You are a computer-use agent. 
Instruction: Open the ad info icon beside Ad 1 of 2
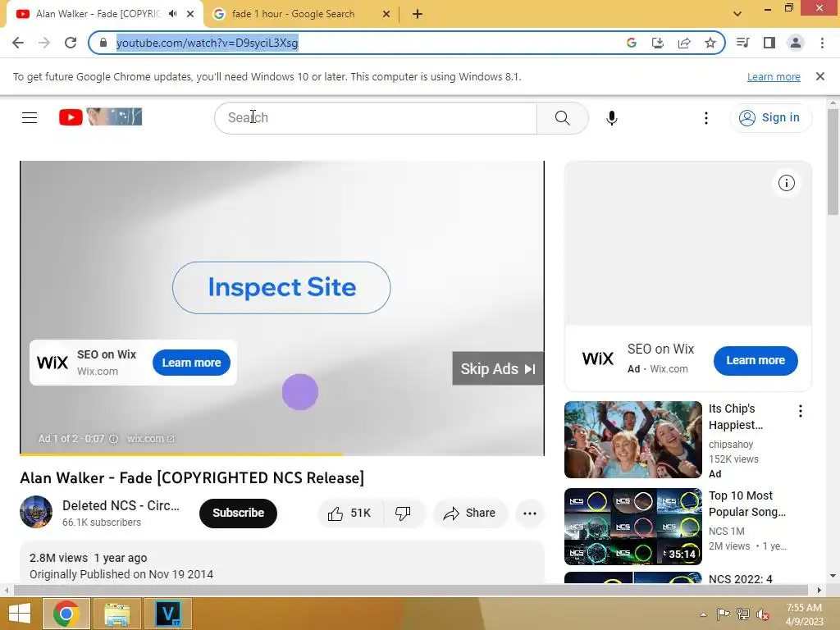tap(113, 439)
